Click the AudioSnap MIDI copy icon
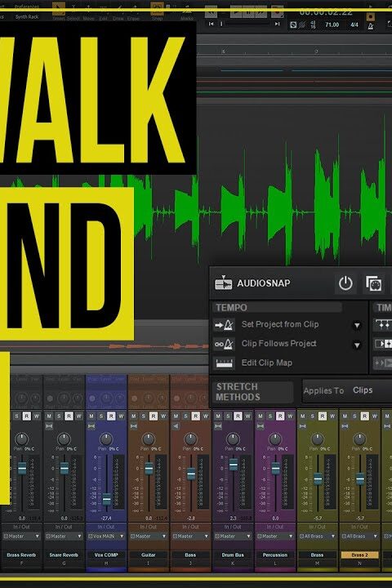The width and height of the screenshot is (392, 588). [x=373, y=283]
